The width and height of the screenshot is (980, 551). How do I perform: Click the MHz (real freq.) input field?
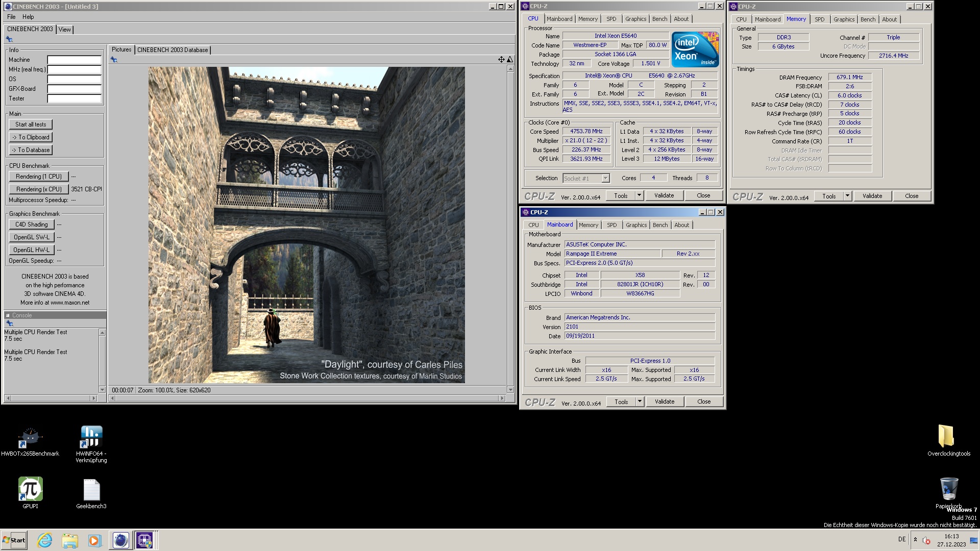[75, 69]
